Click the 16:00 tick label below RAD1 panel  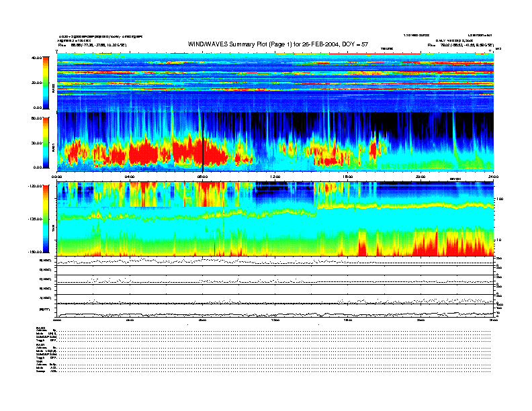tap(347, 177)
